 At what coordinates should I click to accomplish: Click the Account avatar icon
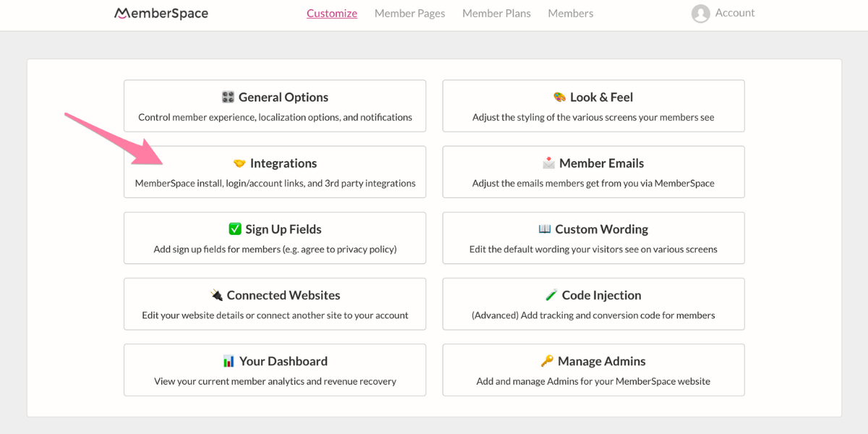(700, 14)
